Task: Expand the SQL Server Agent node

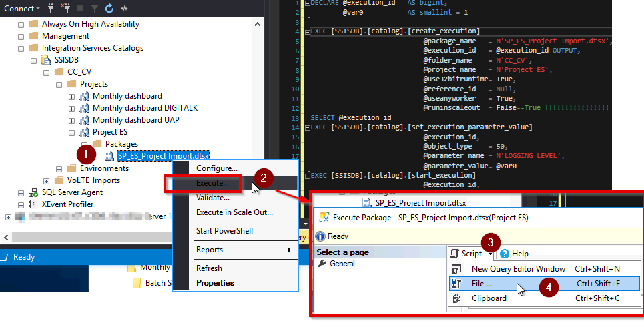Action: click(21, 193)
